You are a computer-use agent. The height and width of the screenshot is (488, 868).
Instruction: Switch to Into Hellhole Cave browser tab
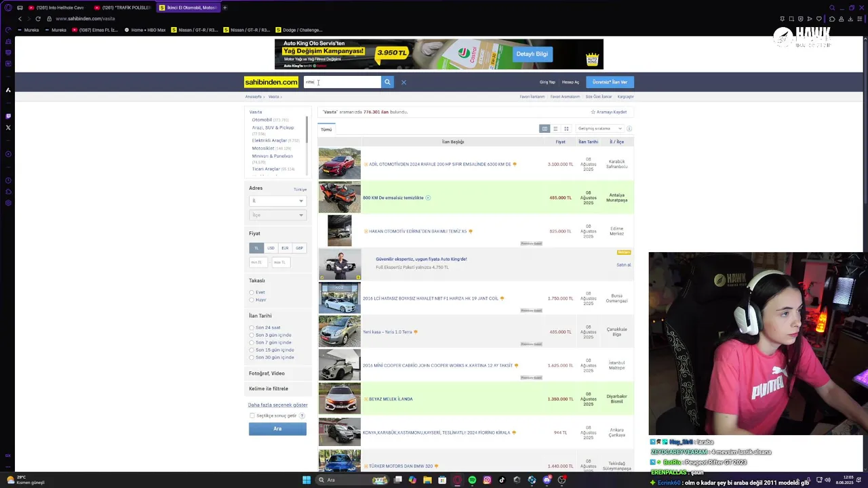pyautogui.click(x=56, y=7)
